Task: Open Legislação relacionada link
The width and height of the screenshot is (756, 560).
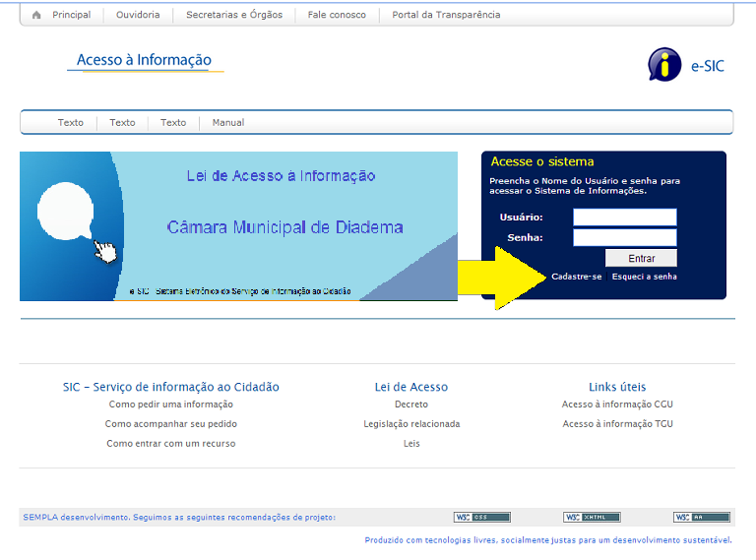Action: click(x=411, y=424)
